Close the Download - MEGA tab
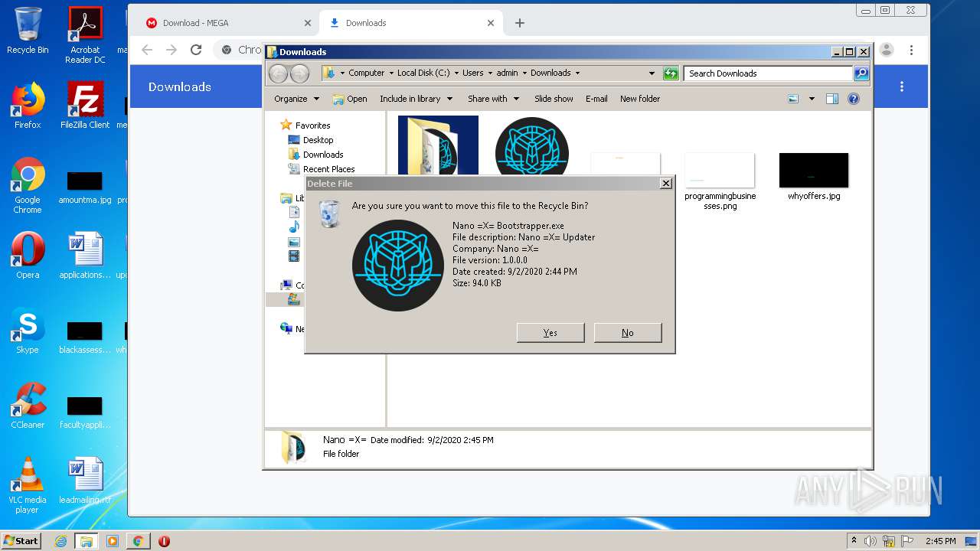The image size is (980, 551). [x=308, y=23]
